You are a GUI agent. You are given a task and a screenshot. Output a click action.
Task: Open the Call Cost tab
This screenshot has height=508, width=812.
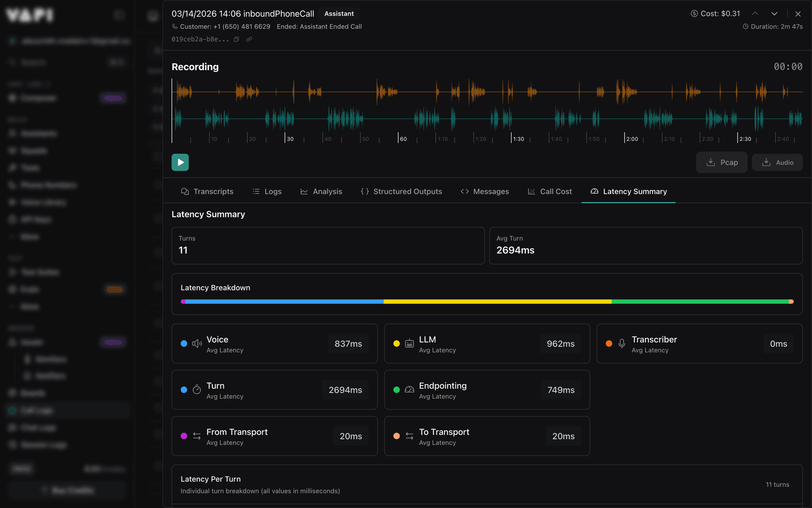coord(550,191)
